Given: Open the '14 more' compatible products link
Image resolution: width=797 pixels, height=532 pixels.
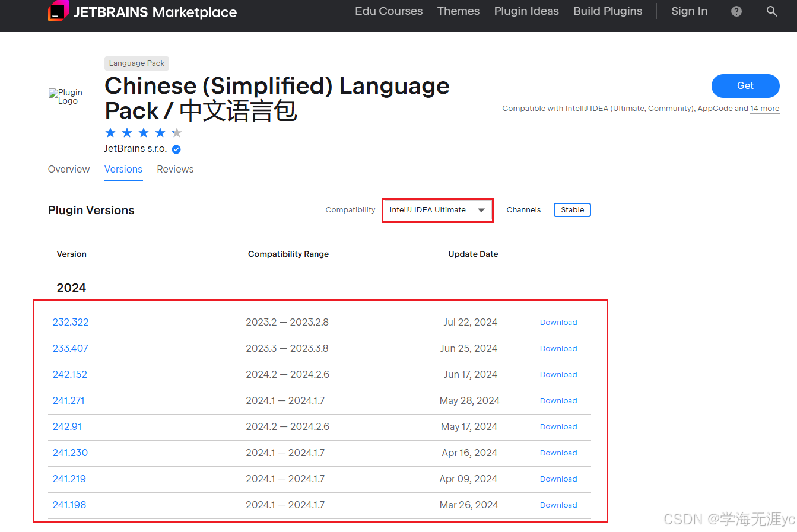Looking at the screenshot, I should 764,109.
